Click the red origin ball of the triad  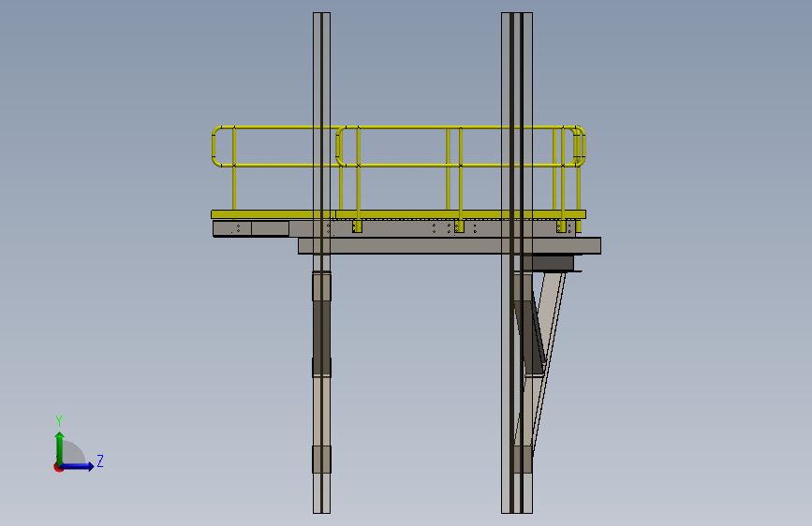pyautogui.click(x=58, y=467)
